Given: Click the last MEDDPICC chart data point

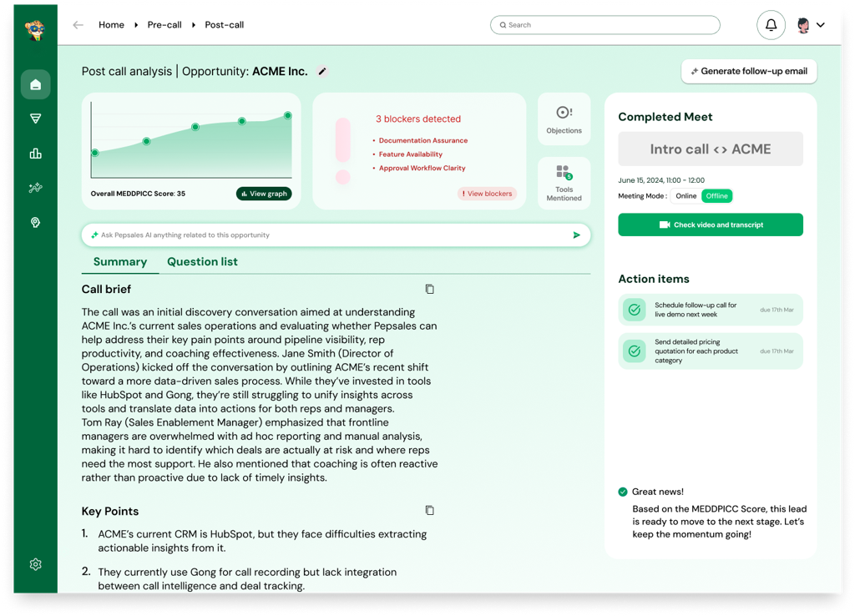Looking at the screenshot, I should coord(288,115).
